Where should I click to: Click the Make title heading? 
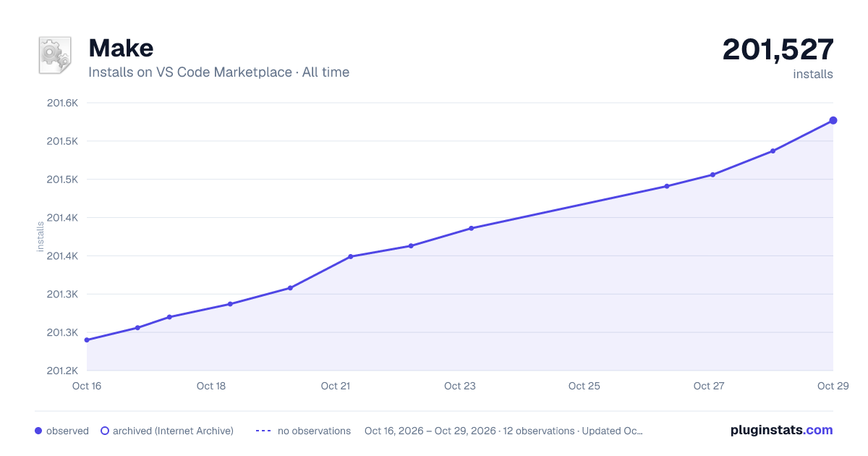point(121,48)
